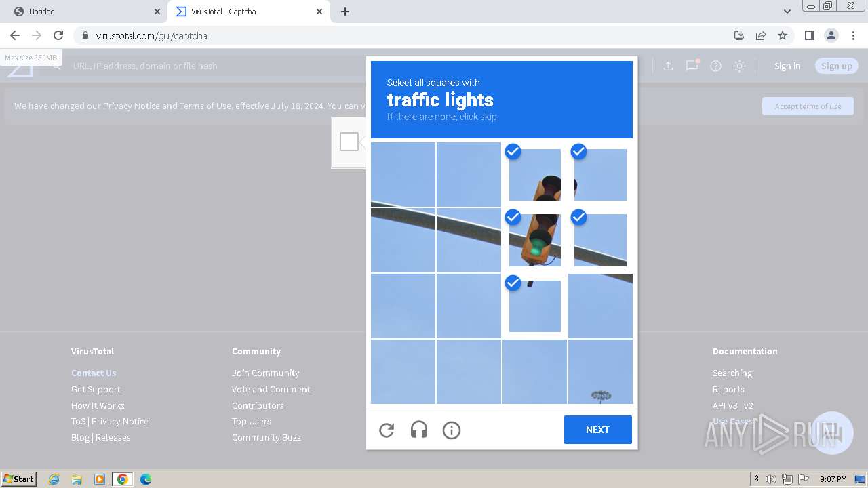The height and width of the screenshot is (488, 868).
Task: Toggle the browser side panel
Action: click(809, 35)
